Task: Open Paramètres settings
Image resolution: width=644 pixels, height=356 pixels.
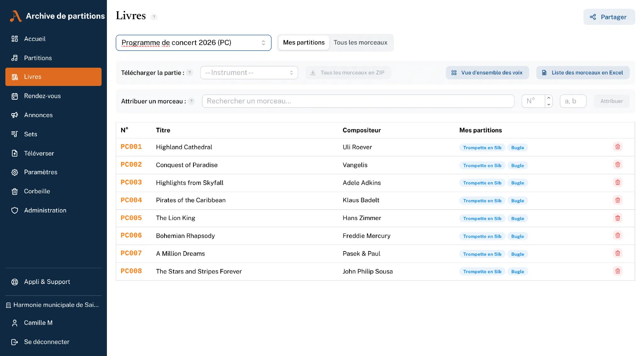Action: click(53, 172)
